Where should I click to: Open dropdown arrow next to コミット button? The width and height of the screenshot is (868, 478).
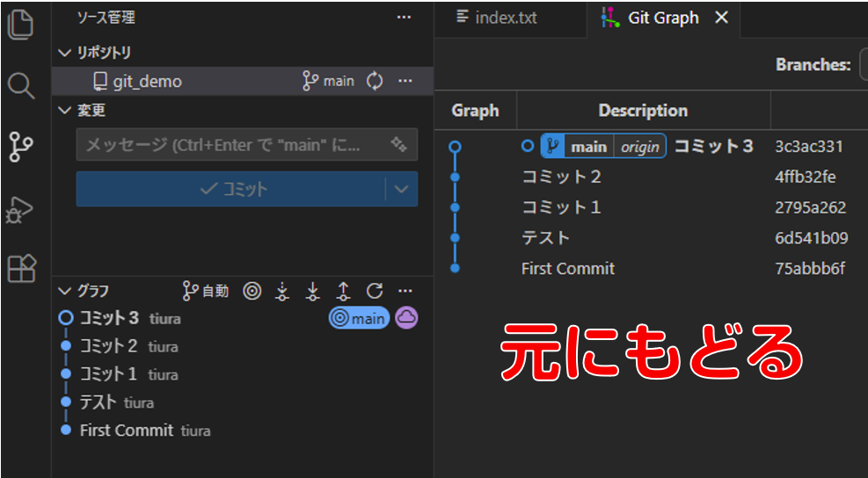click(x=401, y=189)
